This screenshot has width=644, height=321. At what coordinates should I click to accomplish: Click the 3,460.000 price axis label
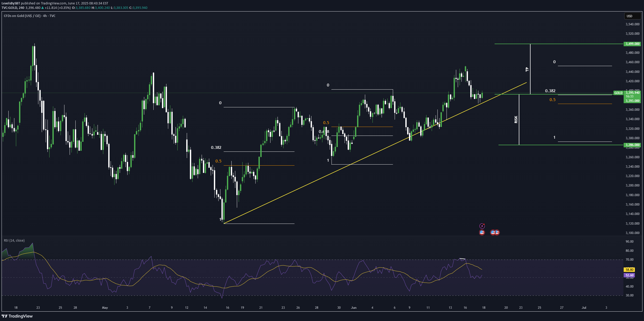(633, 62)
